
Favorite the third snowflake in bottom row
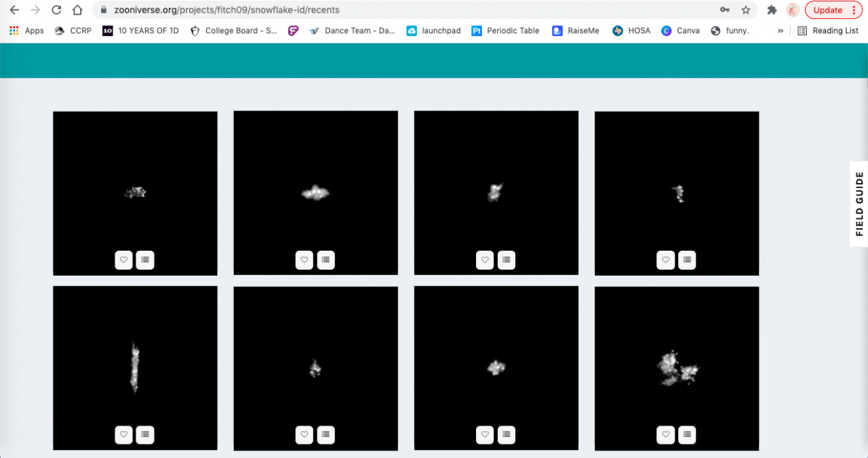click(484, 434)
